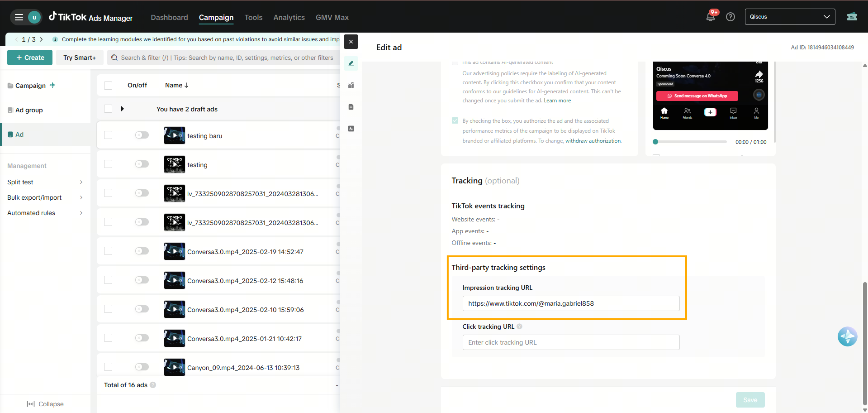Toggle on the 'testing baru' ad switch
The height and width of the screenshot is (413, 868).
(142, 135)
